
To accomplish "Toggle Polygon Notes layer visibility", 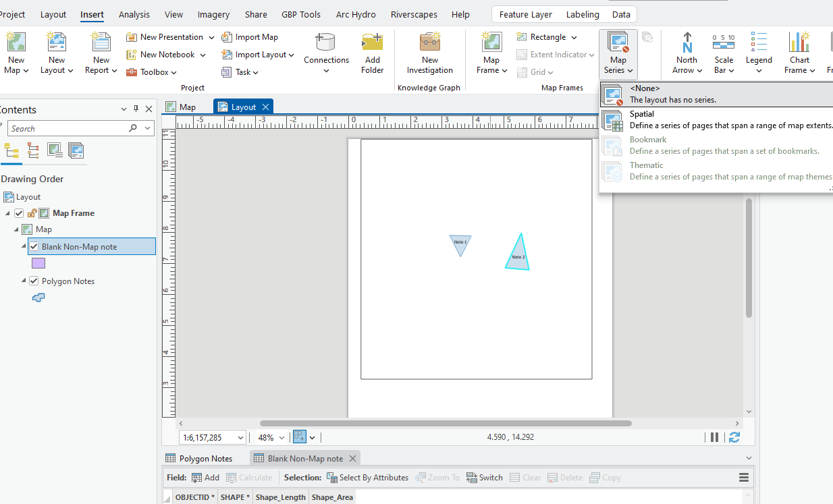I will click(34, 281).
